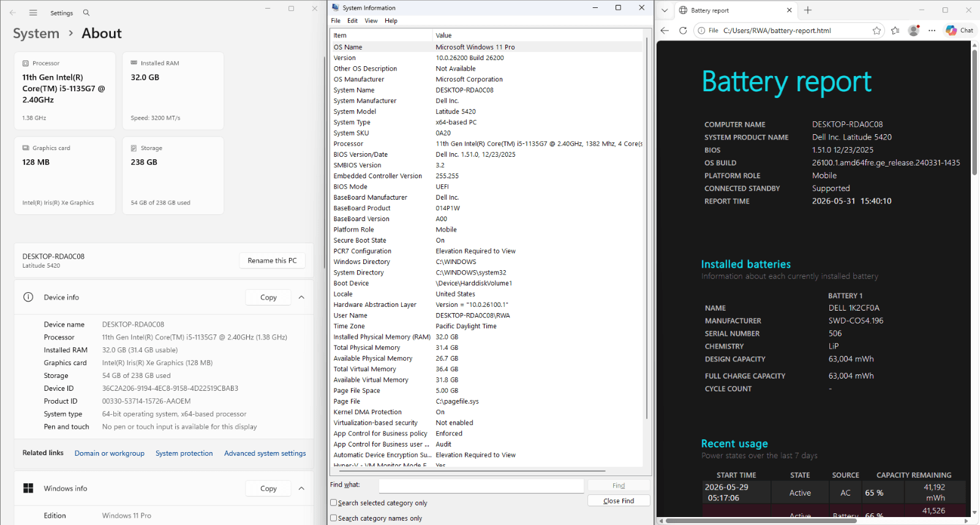Click Rename this PC button
Viewport: 980px width, 525px height.
(x=272, y=260)
